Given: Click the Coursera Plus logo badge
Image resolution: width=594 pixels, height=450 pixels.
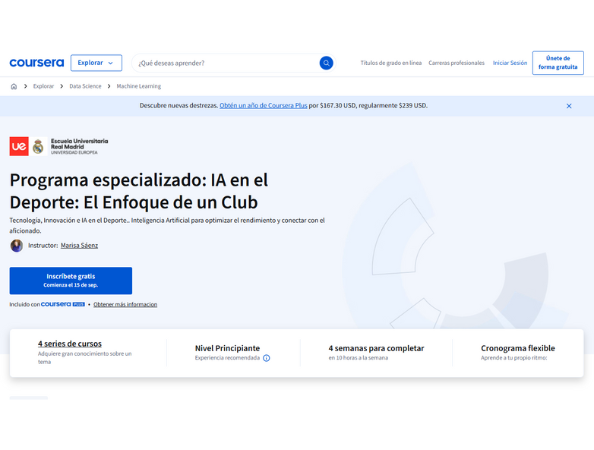Looking at the screenshot, I should point(63,304).
